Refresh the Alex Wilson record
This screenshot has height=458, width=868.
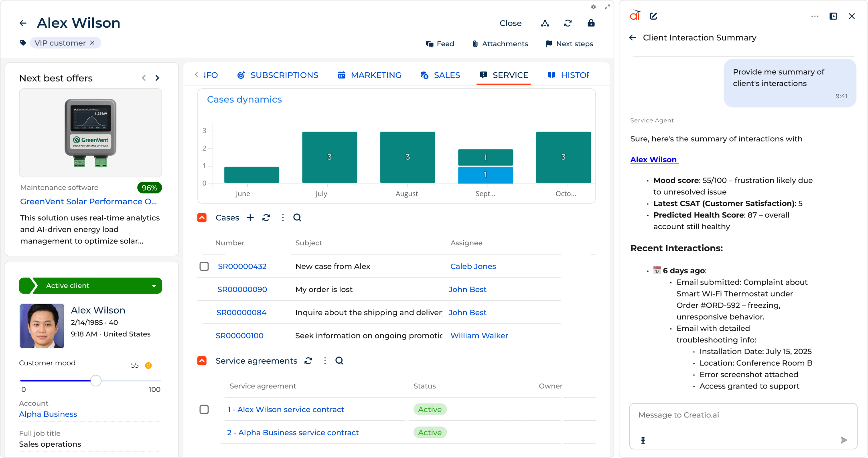[568, 23]
